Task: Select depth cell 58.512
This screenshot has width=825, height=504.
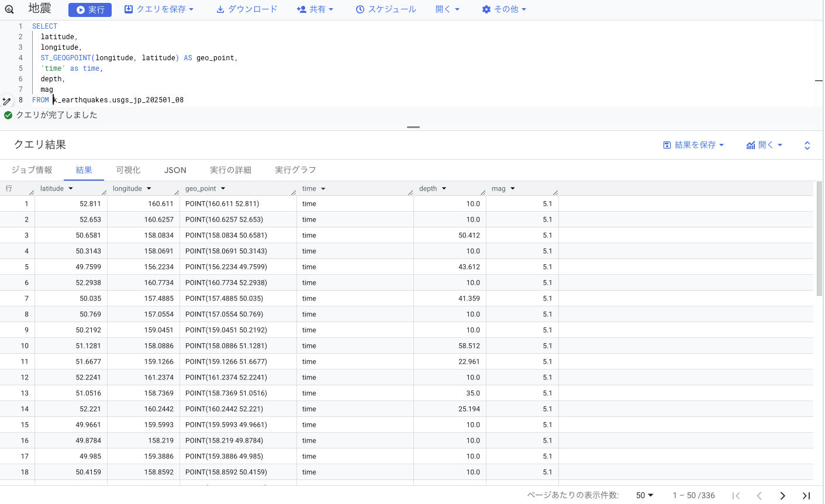Action: 450,346
